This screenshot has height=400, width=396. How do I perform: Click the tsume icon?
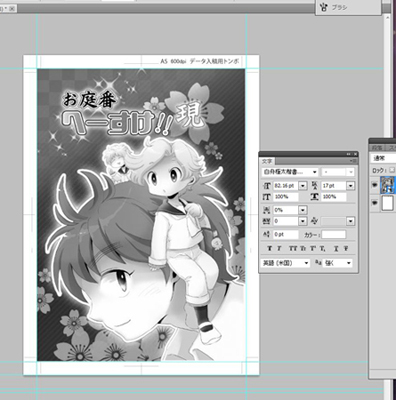(267, 210)
